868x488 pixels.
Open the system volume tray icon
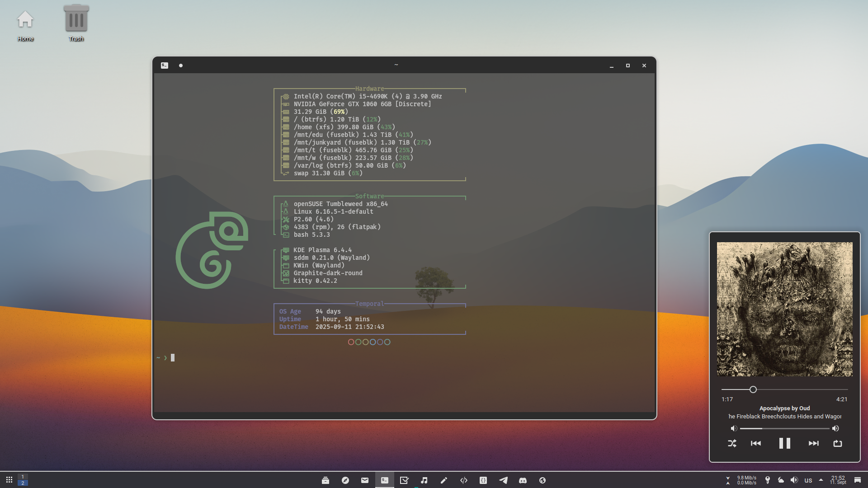[794, 480]
